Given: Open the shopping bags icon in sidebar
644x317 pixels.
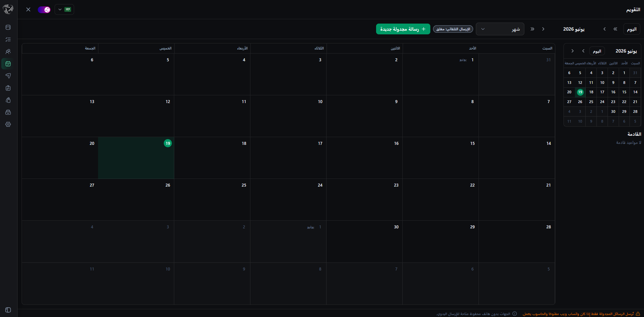Looking at the screenshot, I should point(8,100).
